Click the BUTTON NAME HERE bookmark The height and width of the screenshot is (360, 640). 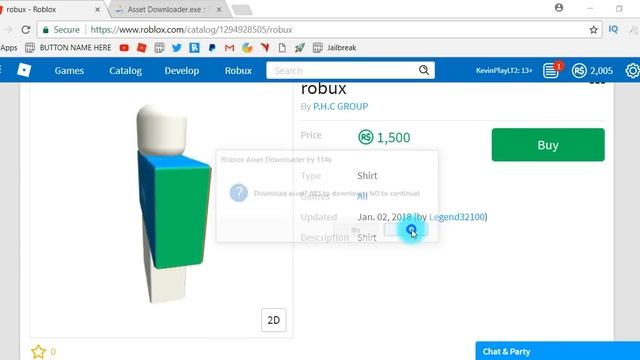tap(68, 48)
